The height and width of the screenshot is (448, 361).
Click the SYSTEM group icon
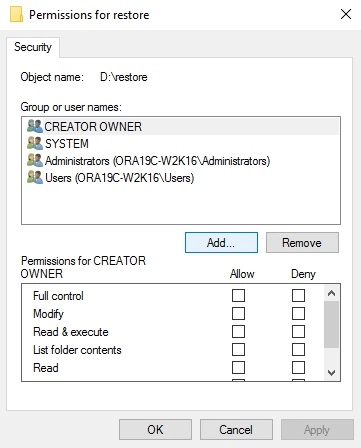pos(35,143)
